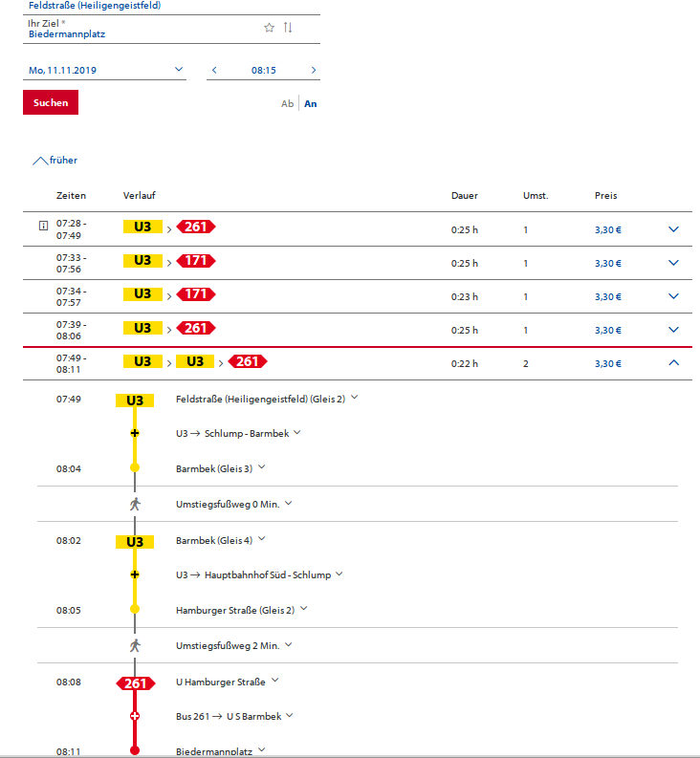Click the time field showing 08:15
The width and height of the screenshot is (700, 758).
[x=264, y=70]
